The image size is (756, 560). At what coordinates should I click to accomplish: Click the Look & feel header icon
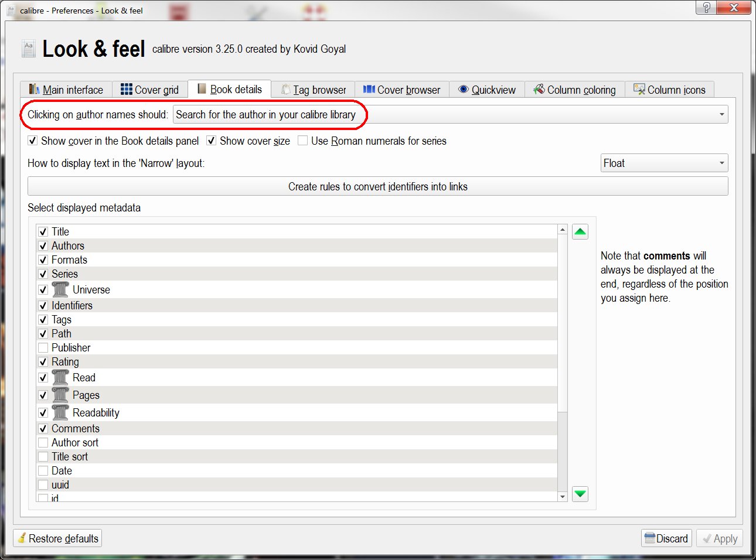pyautogui.click(x=28, y=49)
